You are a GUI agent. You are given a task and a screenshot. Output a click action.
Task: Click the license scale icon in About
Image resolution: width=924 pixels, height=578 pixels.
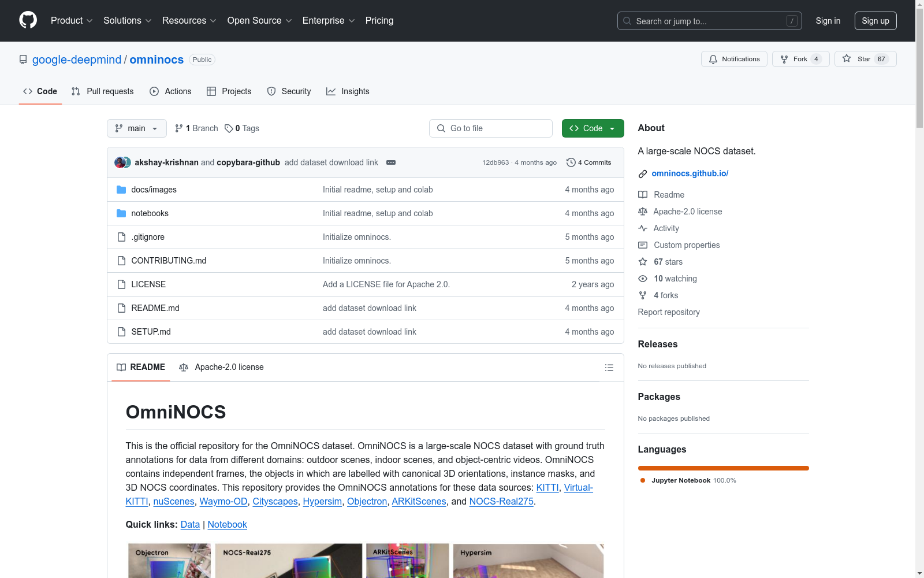coord(643,212)
